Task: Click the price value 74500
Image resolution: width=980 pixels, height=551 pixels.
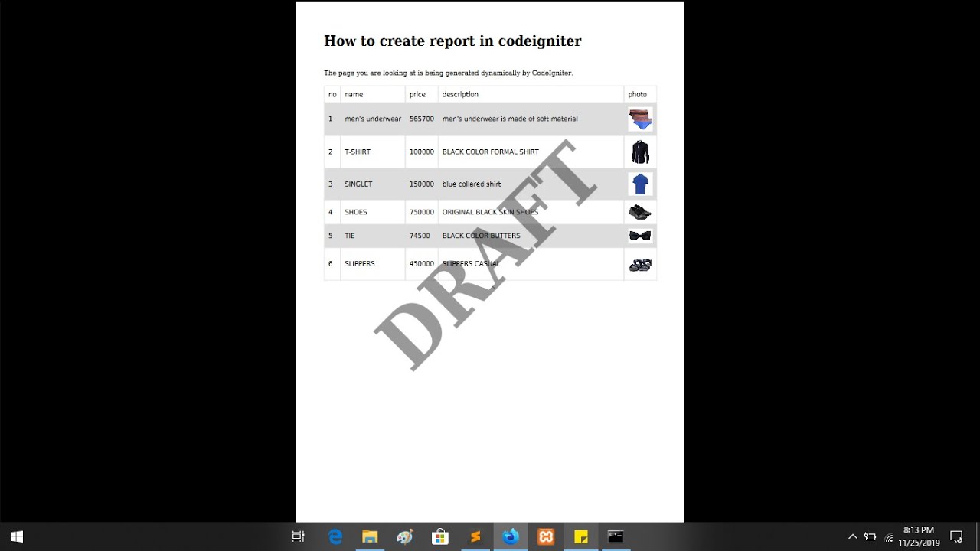Action: coord(420,236)
